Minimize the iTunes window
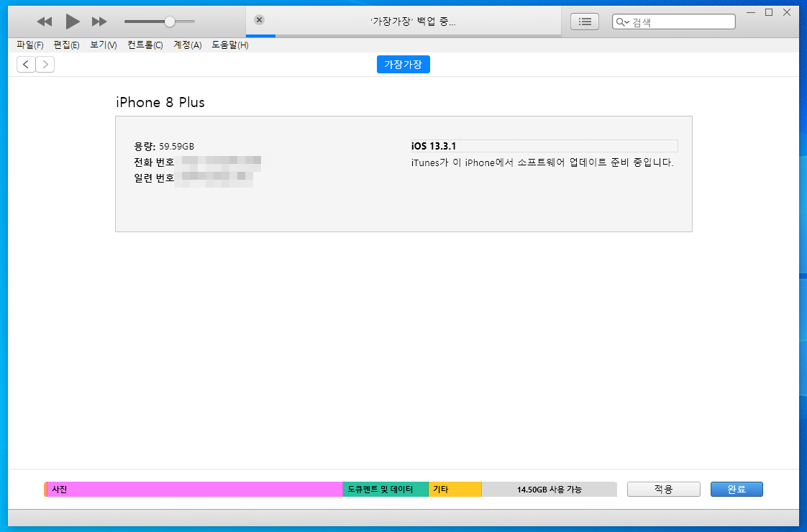The width and height of the screenshot is (807, 532). [751, 12]
